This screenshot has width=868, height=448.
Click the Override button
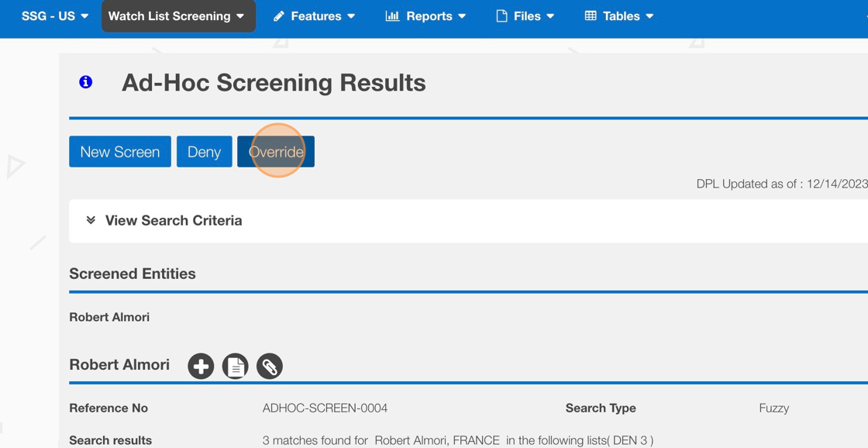[276, 152]
